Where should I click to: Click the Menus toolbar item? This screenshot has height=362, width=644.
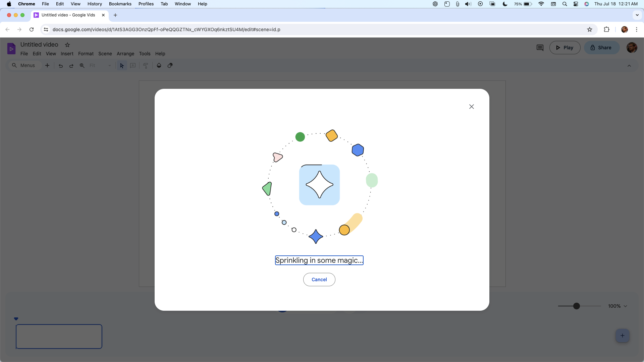tap(23, 65)
